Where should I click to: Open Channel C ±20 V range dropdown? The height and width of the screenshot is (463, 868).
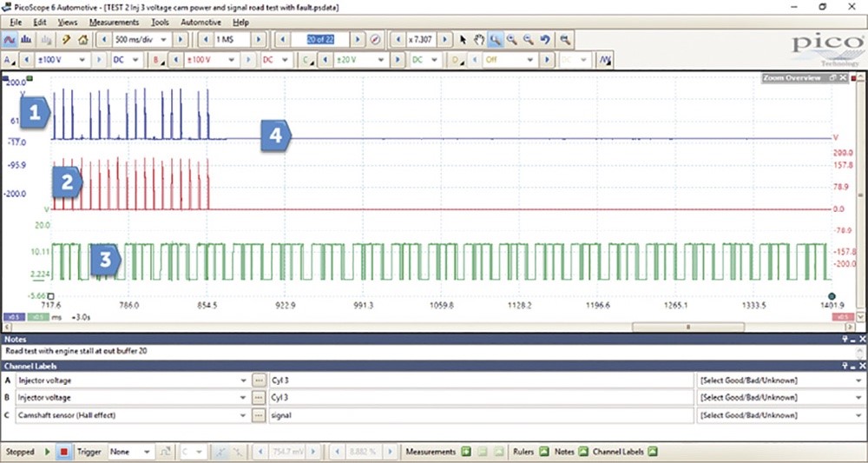[x=380, y=60]
